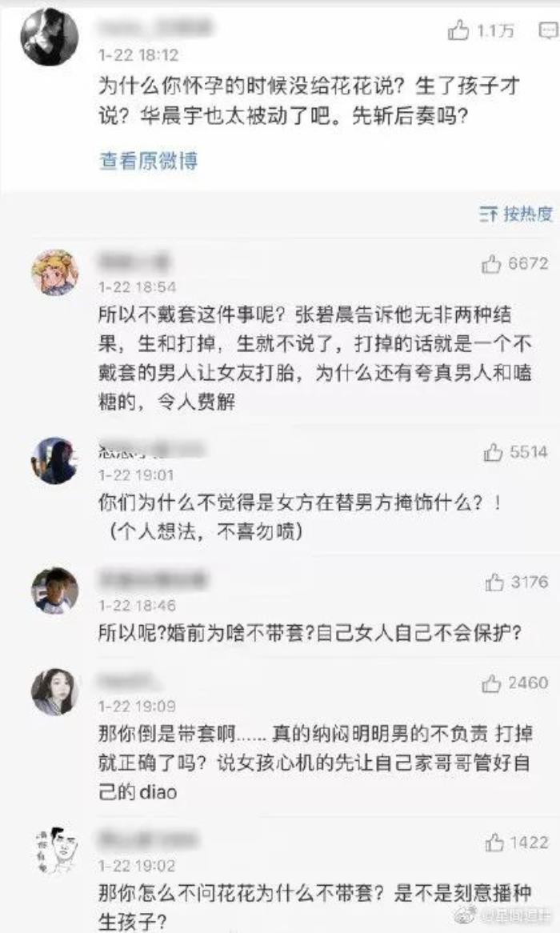This screenshot has width=560, height=933.
Task: Select the comment beginning 你们为什么不觉得
Action: click(x=301, y=516)
